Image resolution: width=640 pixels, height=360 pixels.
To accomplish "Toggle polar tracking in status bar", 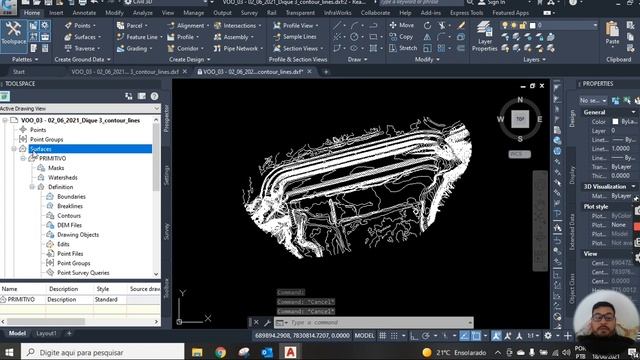I will [426, 336].
